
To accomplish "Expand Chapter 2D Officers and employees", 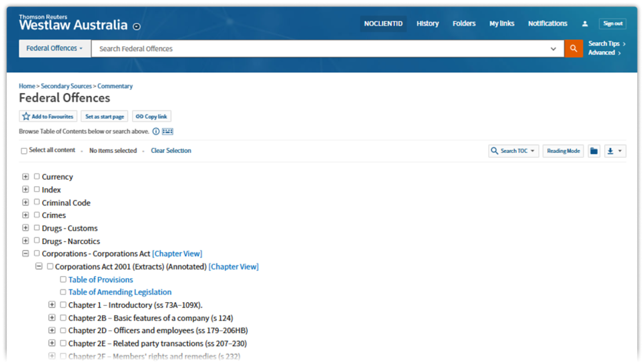I will tap(52, 330).
